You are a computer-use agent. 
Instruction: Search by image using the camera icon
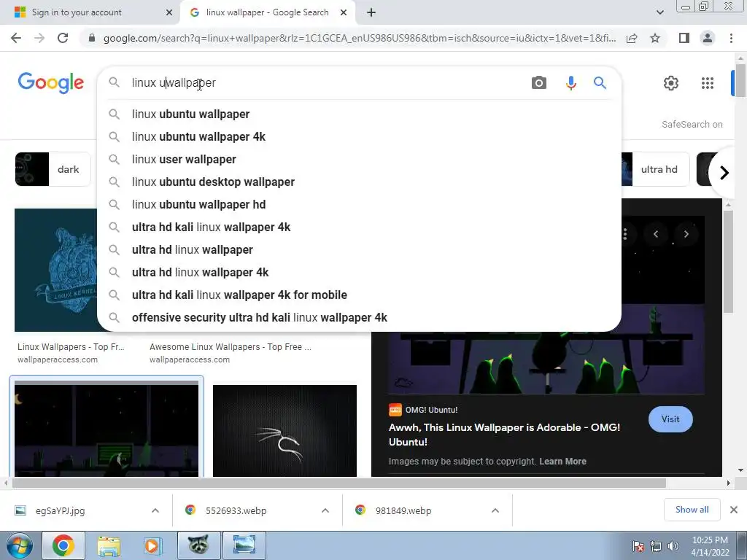[539, 83]
